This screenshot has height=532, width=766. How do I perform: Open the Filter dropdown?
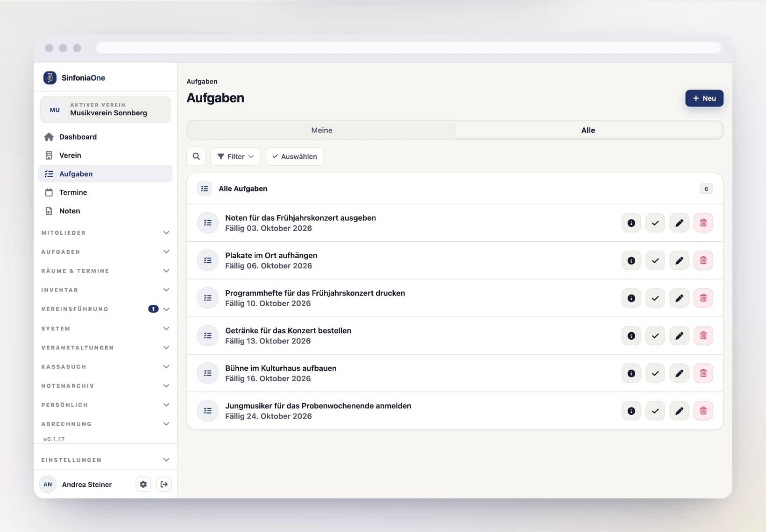click(x=236, y=156)
